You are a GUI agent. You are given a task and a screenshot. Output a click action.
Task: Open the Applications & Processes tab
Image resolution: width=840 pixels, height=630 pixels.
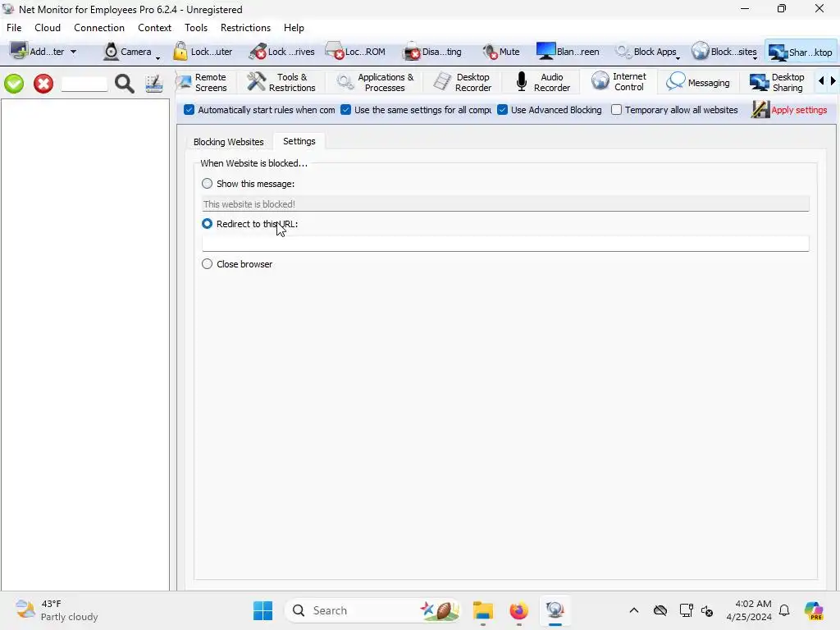pos(375,83)
